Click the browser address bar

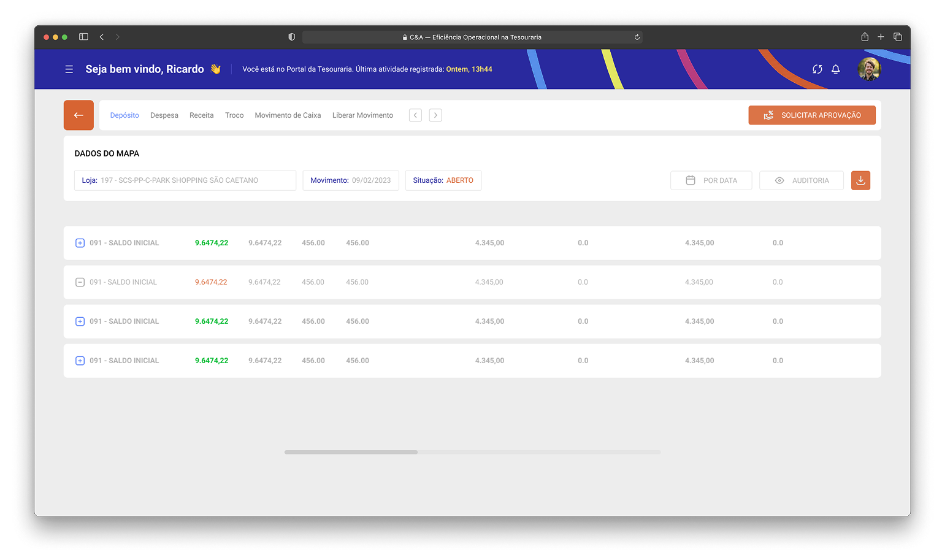click(472, 37)
